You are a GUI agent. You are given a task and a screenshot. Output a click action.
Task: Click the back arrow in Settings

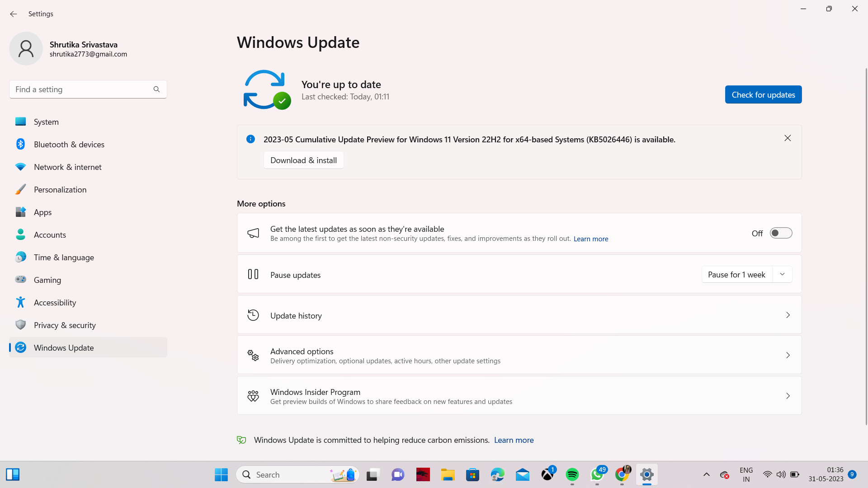[13, 14]
